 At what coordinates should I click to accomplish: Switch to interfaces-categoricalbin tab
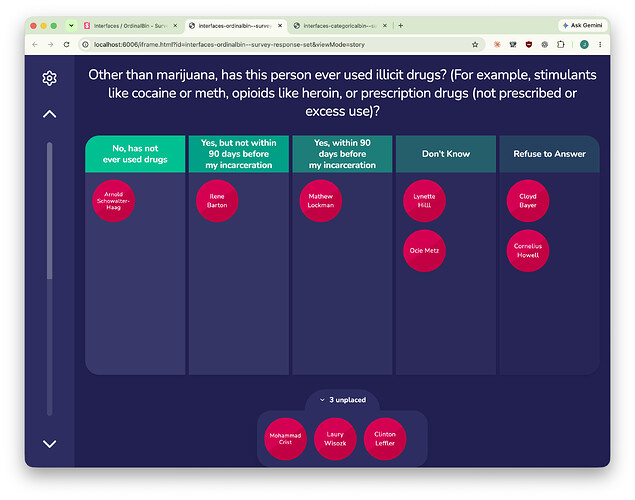click(339, 26)
